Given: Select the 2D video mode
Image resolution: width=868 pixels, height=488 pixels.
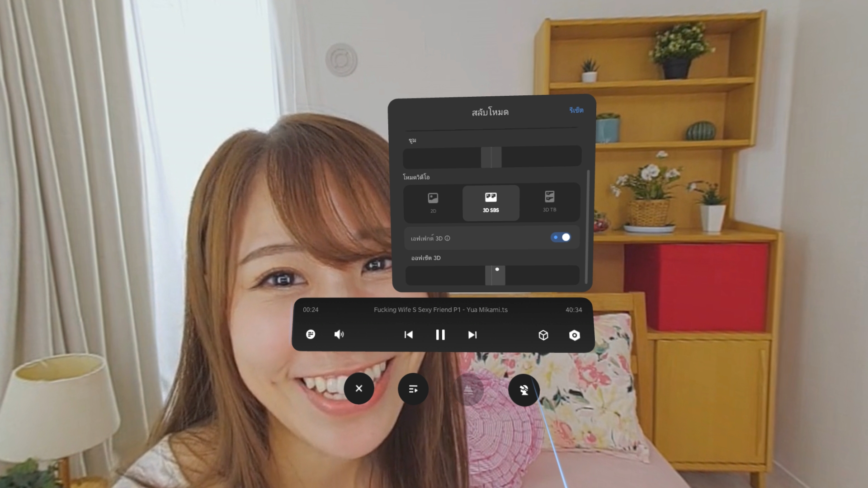Looking at the screenshot, I should coord(433,202).
